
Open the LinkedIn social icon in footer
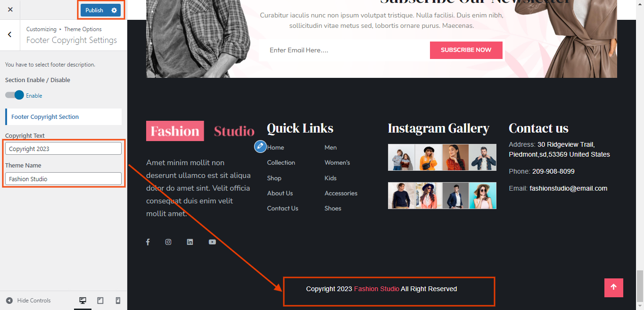coord(190,242)
